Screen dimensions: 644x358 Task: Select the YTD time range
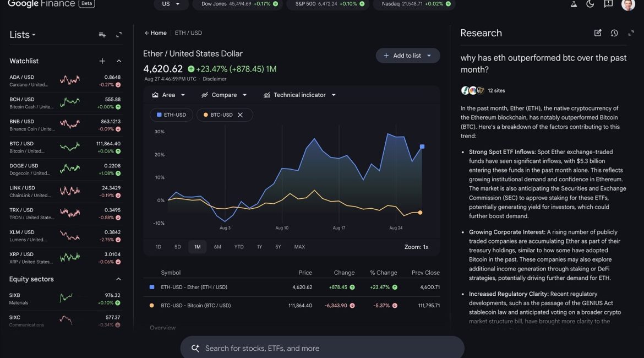pyautogui.click(x=239, y=247)
